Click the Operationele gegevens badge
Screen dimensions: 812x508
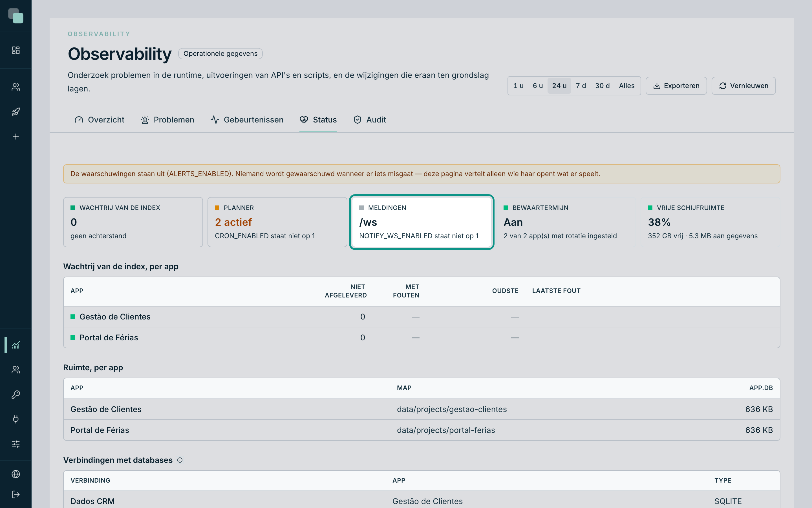220,54
